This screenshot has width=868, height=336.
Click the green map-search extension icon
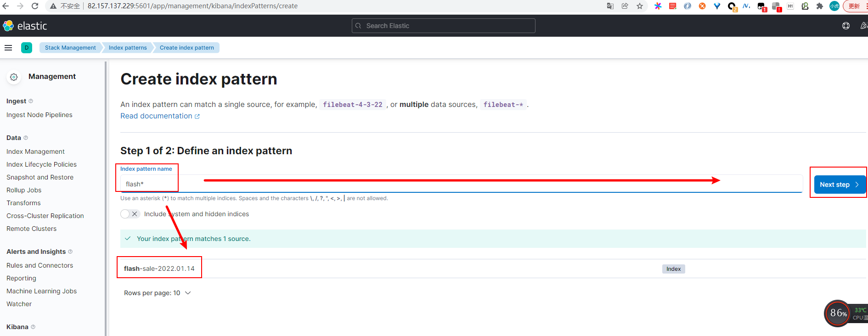coord(805,6)
